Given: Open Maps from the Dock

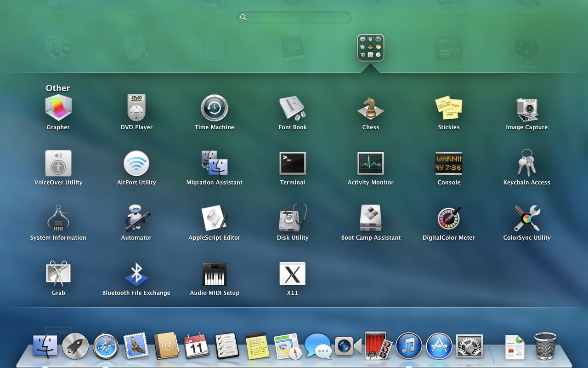Looking at the screenshot, I should point(288,346).
